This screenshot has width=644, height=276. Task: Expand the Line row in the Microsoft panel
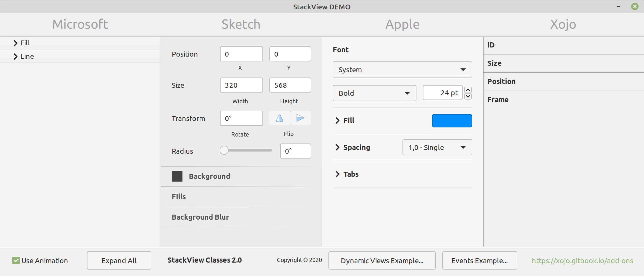[x=80, y=56]
